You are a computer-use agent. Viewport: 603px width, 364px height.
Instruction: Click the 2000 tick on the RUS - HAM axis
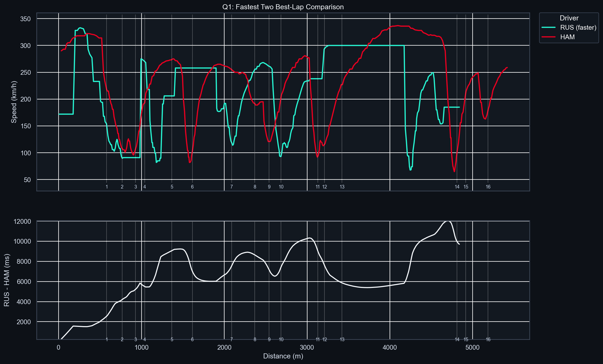coord(24,322)
